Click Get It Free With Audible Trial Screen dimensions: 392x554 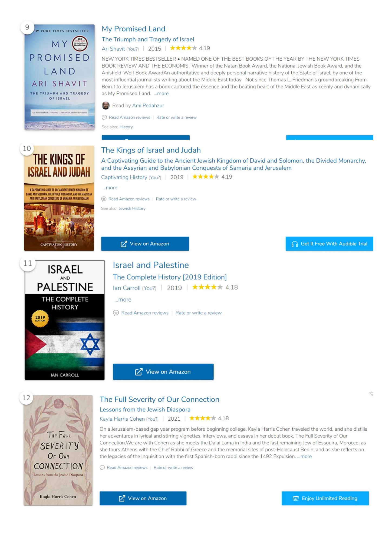329,244
